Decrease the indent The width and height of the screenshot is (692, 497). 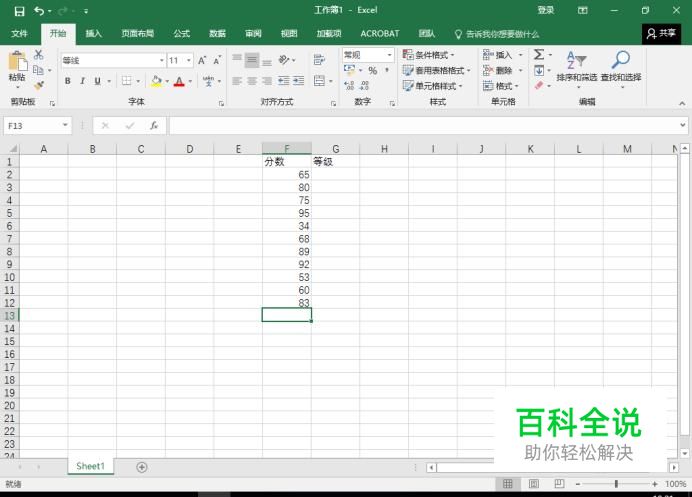point(284,81)
